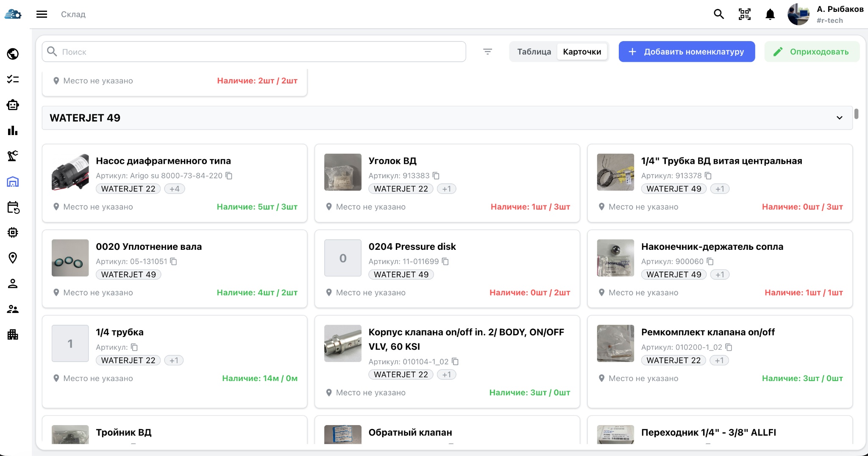Click Добавить номенклатуру button
Viewport: 868px width, 456px height.
(x=687, y=52)
